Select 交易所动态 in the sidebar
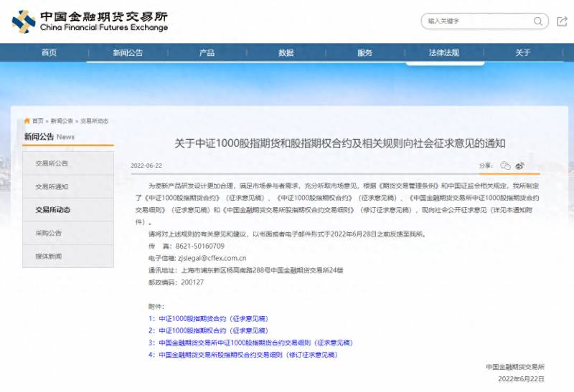The image size is (574, 392). 68,210
